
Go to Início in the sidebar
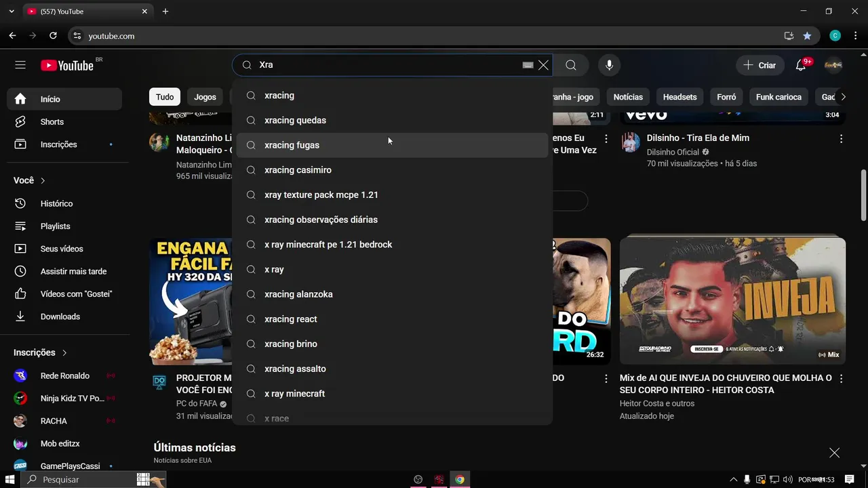64,99
